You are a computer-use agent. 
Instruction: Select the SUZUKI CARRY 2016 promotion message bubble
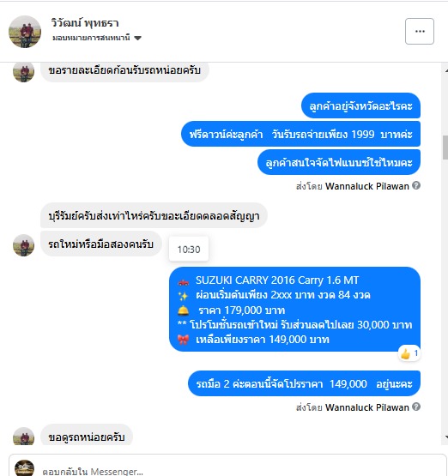tap(294, 309)
